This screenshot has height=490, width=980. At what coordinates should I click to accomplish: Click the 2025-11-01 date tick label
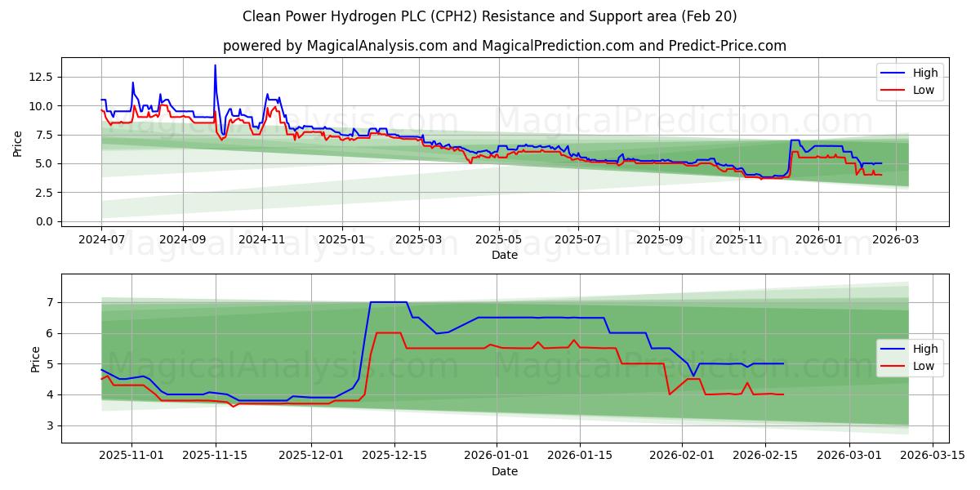(x=131, y=455)
